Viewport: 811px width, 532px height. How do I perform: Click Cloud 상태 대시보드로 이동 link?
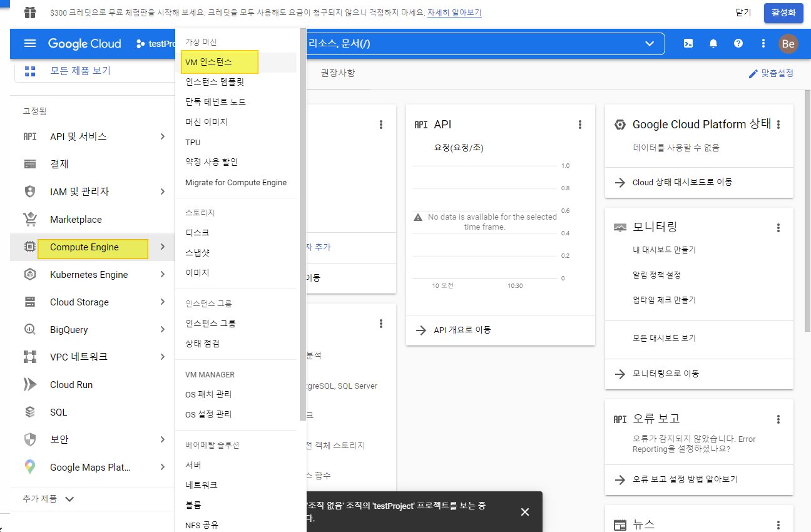[x=682, y=182]
